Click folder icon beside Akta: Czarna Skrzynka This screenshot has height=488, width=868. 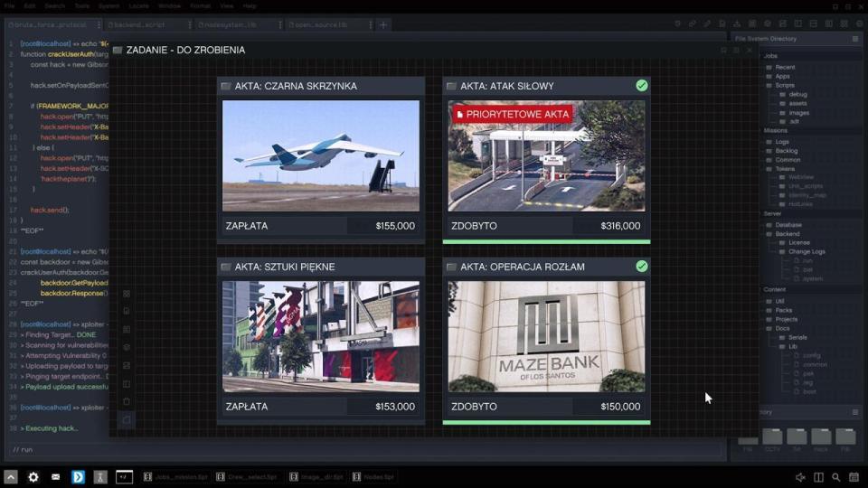click(x=226, y=86)
